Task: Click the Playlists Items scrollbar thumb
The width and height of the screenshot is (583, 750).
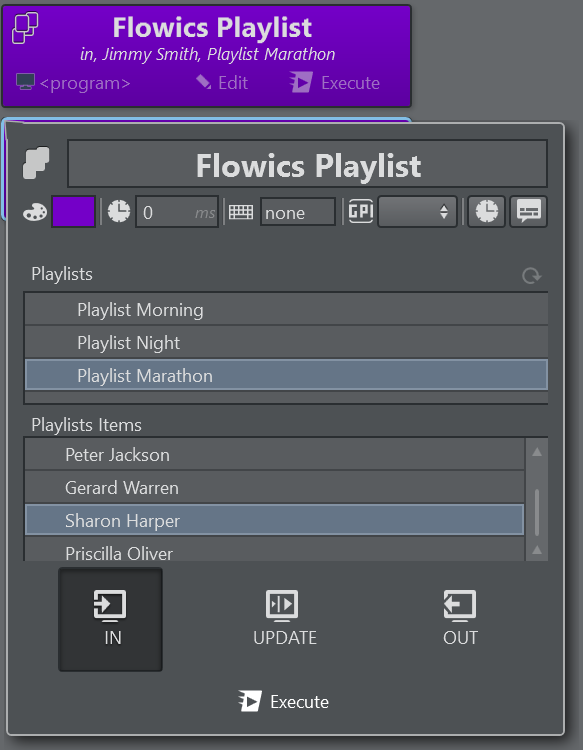Action: click(537, 512)
